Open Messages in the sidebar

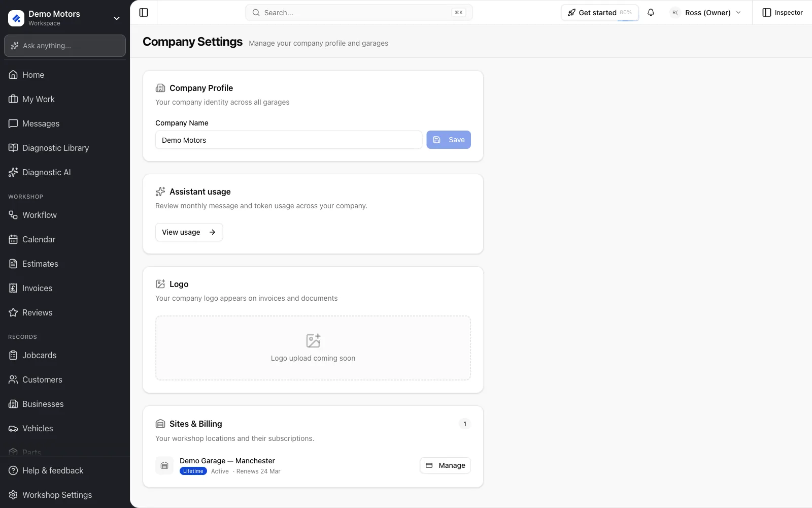point(65,123)
